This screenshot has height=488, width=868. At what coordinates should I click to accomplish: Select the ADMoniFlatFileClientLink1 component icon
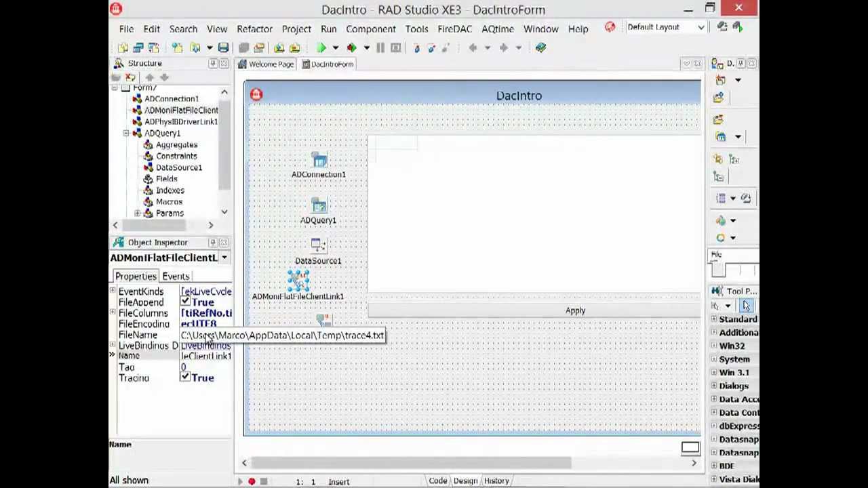tap(298, 281)
